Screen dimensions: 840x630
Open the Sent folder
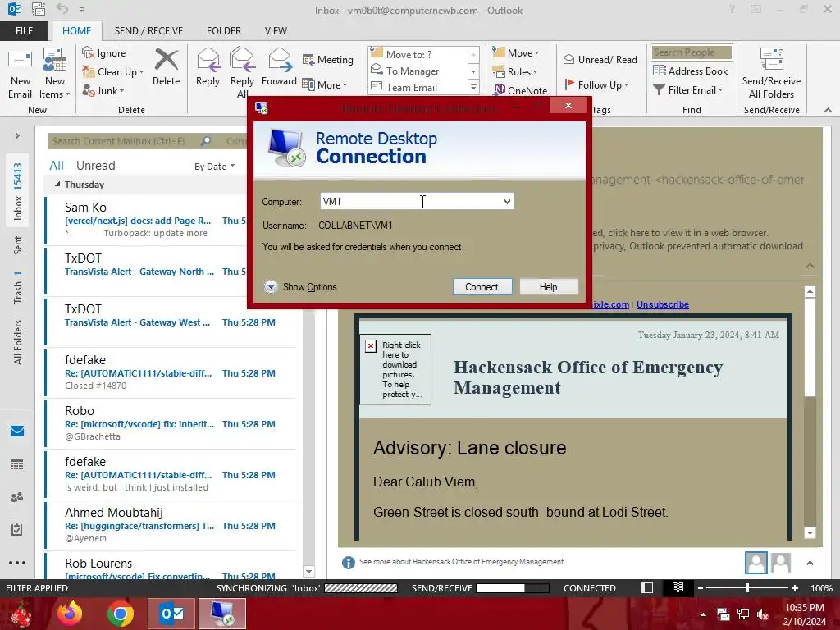click(18, 244)
